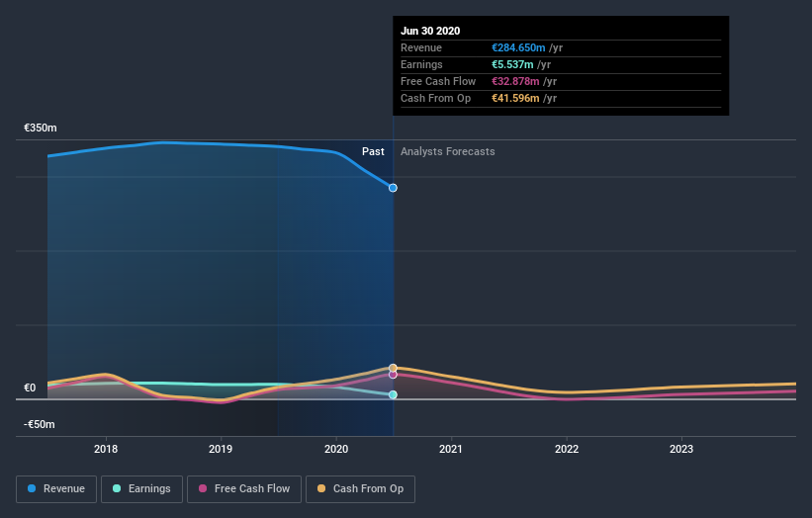Click the €284.650m revenue value
Image resolution: width=812 pixels, height=518 pixels.
coord(518,47)
